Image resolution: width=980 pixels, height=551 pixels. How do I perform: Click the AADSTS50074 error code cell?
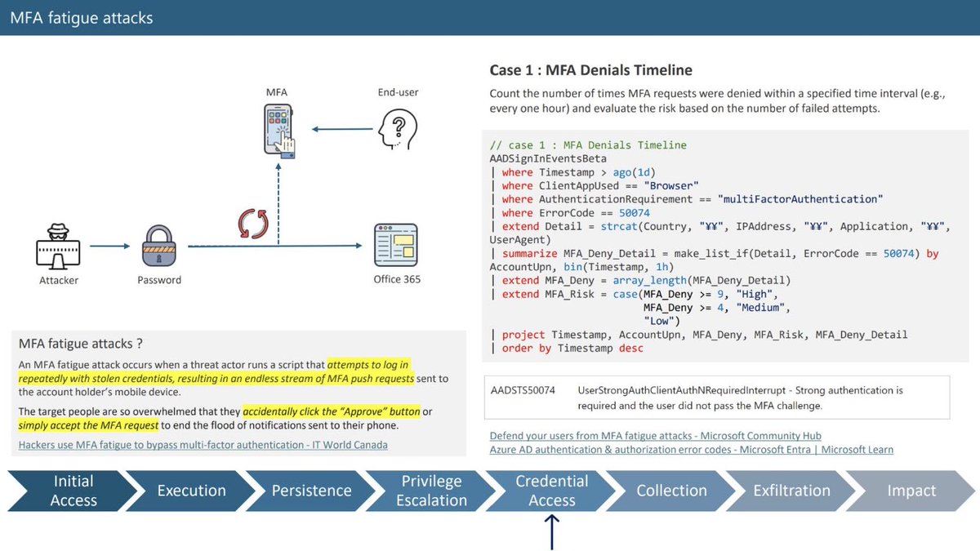point(523,390)
